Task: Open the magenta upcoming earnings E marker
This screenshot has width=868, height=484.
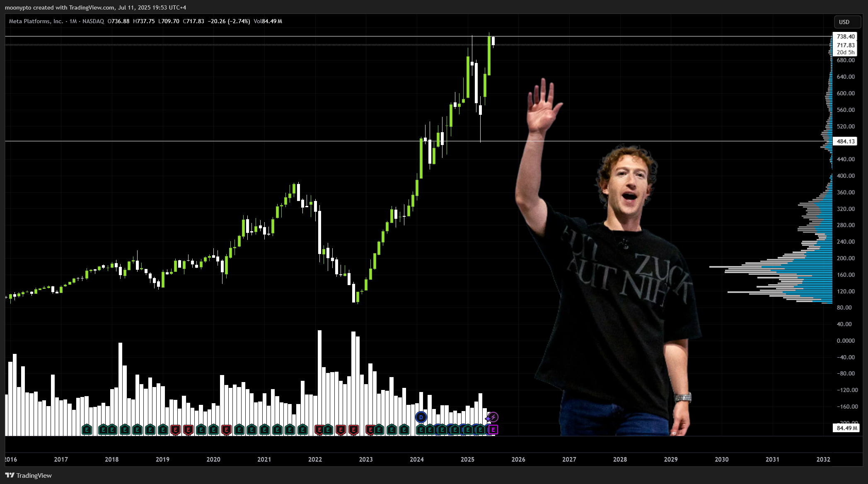Action: click(493, 430)
